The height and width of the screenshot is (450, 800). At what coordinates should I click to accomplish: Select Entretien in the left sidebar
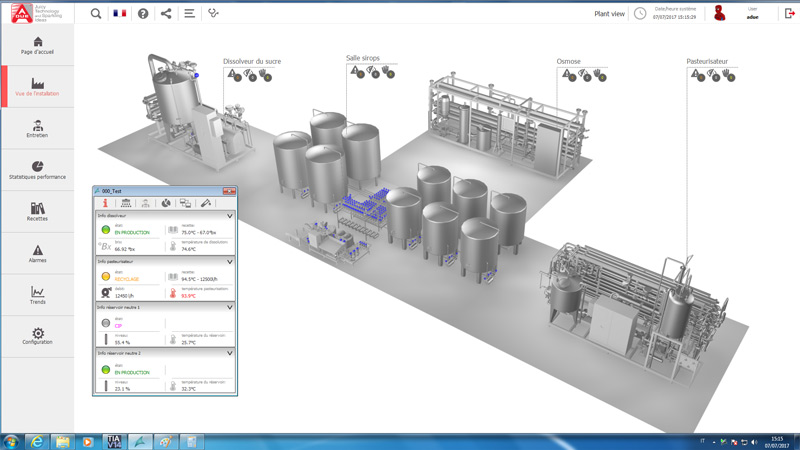tap(37, 129)
